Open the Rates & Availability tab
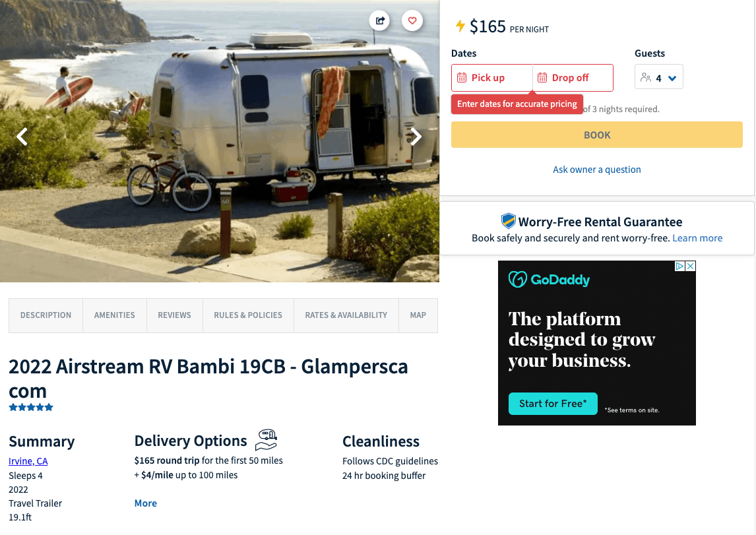The width and height of the screenshot is (756, 535). [346, 315]
